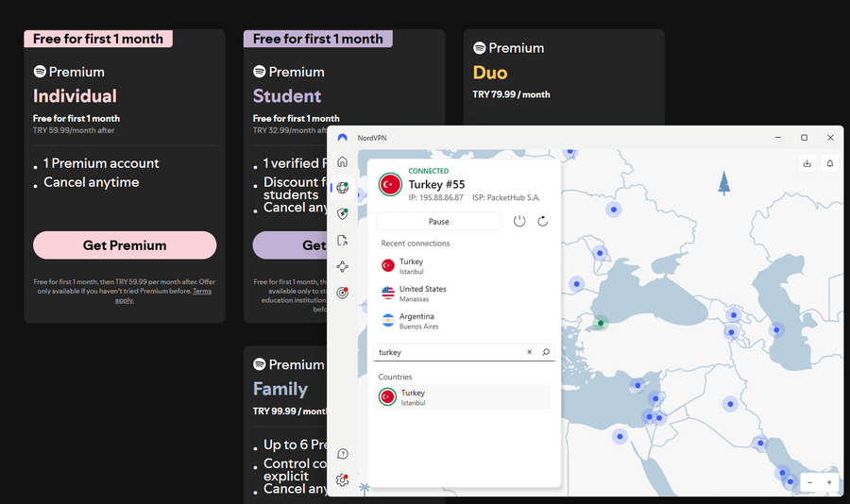Choose Turkey Istanbul under Countries
The height and width of the screenshot is (504, 850).
pyautogui.click(x=462, y=396)
